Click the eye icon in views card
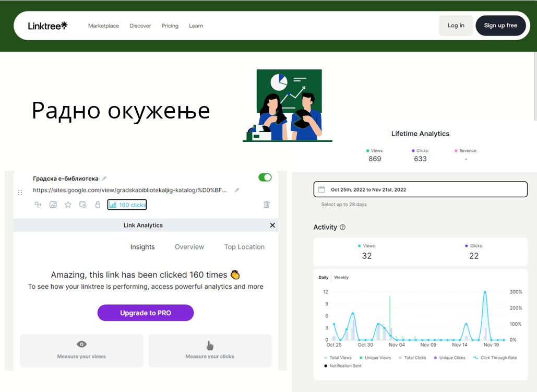Screen dimensions: 537x392 [x=81, y=344]
